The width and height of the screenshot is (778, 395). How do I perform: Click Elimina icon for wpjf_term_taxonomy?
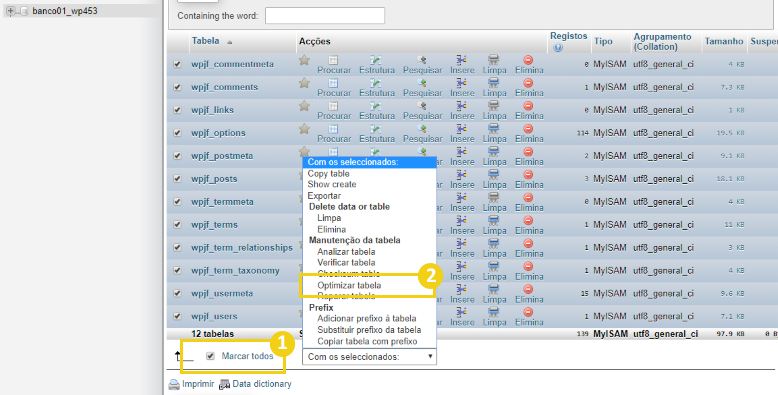pos(528,266)
